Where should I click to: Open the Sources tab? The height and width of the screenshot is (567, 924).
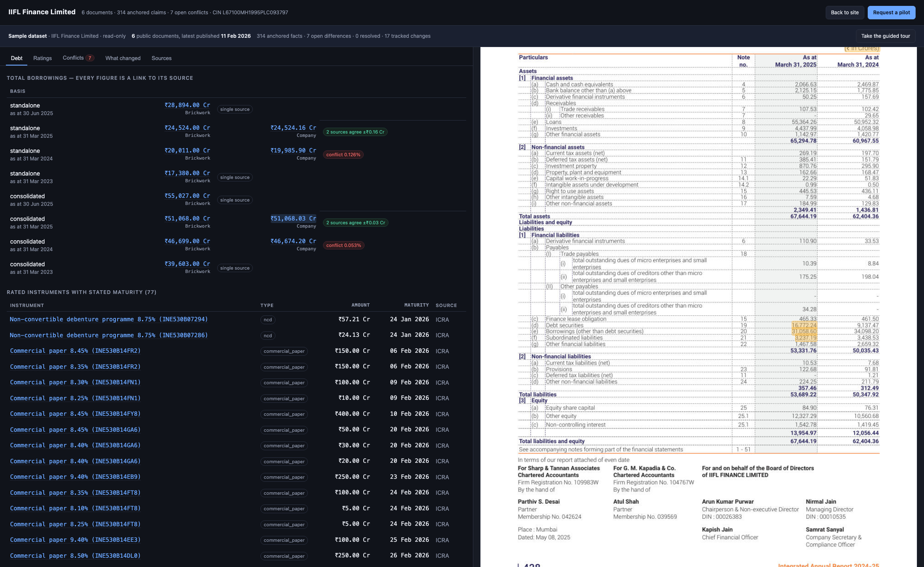[x=161, y=58]
